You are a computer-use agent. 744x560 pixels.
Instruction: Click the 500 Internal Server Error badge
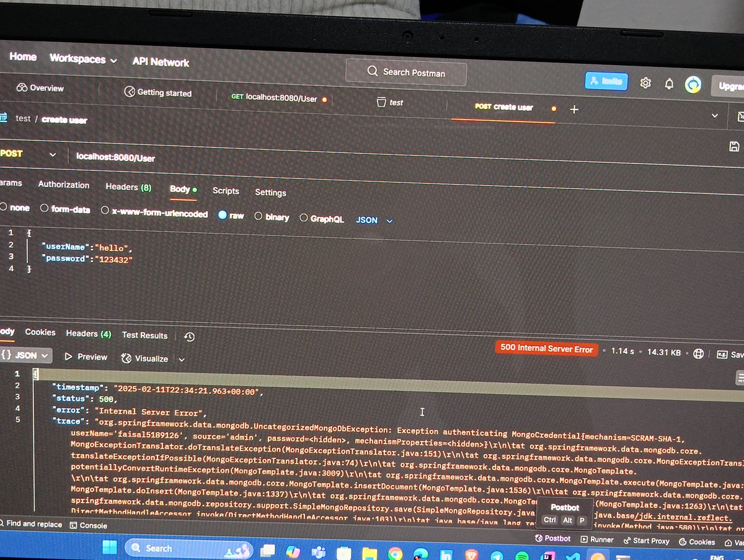click(547, 349)
